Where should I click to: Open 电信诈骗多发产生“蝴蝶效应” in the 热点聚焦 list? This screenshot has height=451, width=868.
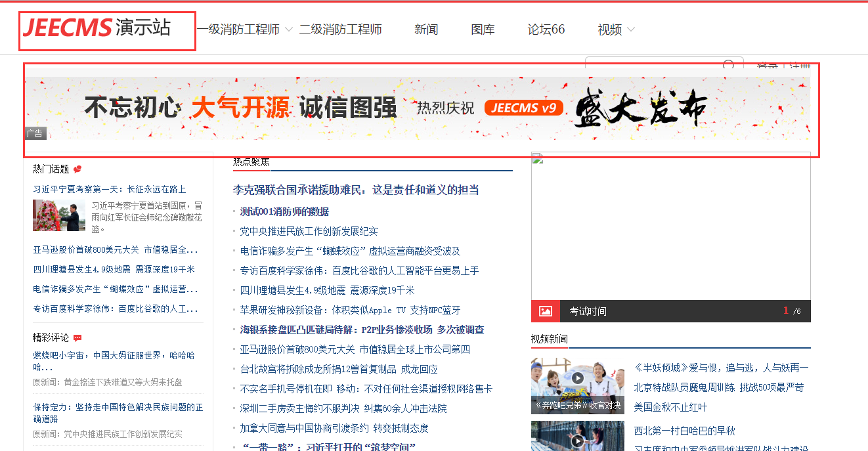click(351, 251)
